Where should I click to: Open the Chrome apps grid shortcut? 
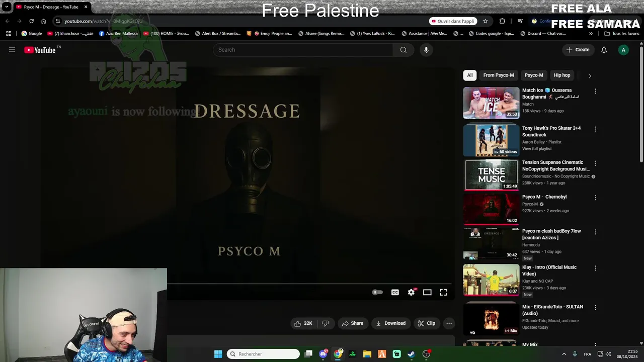point(9,34)
